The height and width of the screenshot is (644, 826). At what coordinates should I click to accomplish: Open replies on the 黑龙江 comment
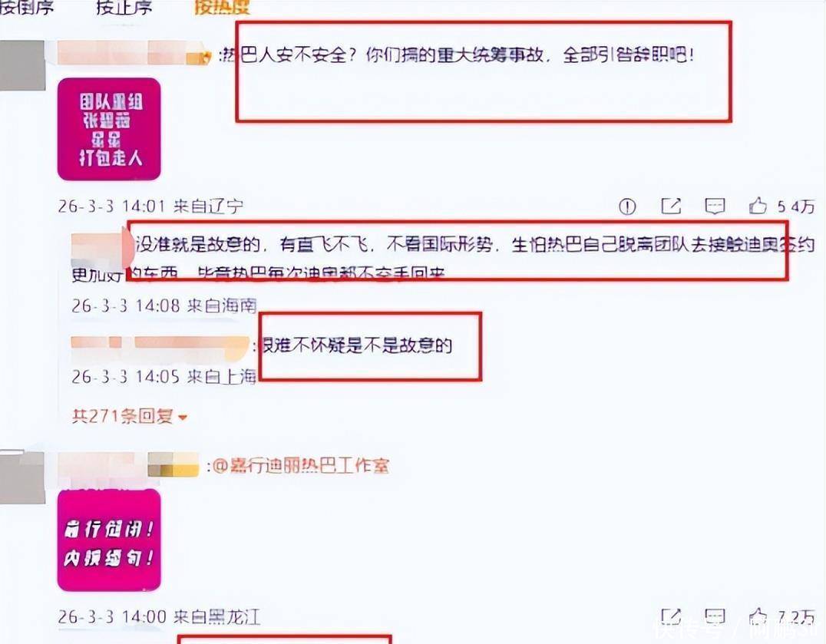pyautogui.click(x=715, y=616)
